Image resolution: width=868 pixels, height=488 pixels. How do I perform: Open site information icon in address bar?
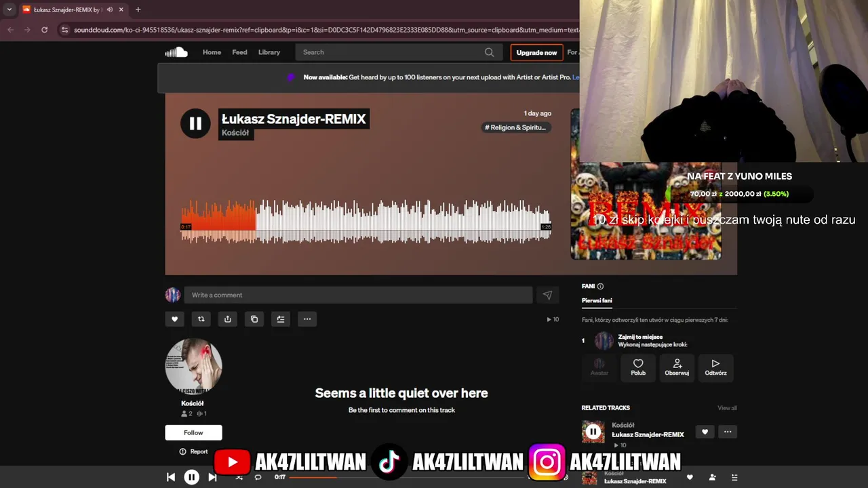tap(64, 30)
